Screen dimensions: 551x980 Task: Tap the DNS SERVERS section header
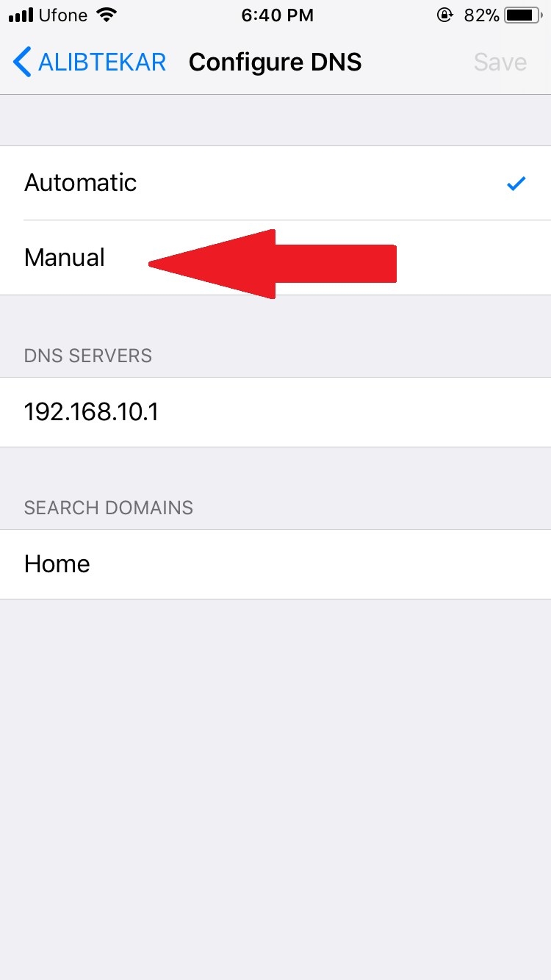[88, 356]
